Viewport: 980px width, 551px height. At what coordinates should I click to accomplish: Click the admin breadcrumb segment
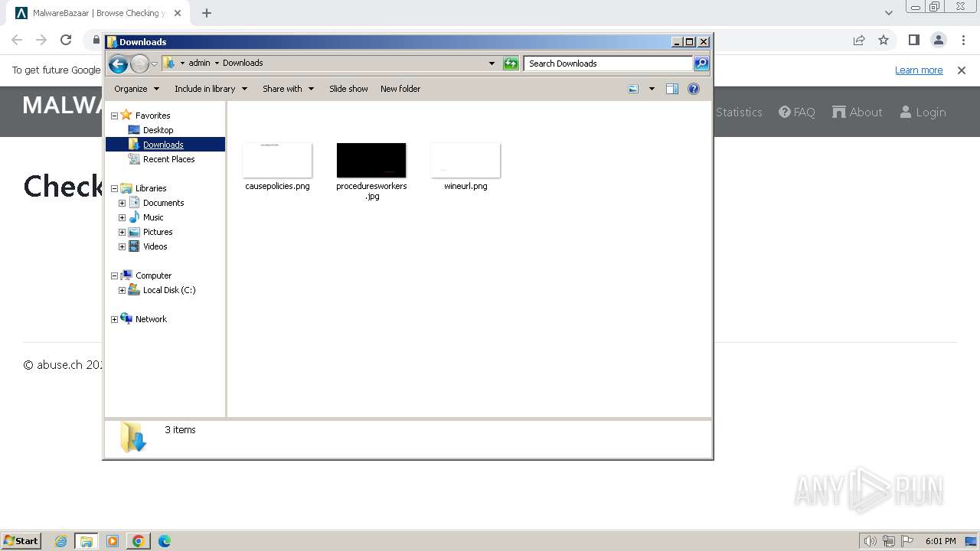[199, 63]
